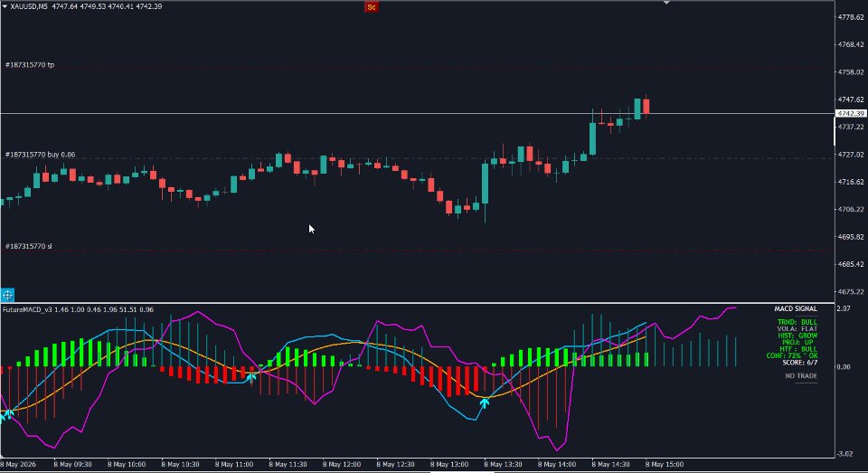Click the cyan signal arrow near 11:00

[x=250, y=377]
